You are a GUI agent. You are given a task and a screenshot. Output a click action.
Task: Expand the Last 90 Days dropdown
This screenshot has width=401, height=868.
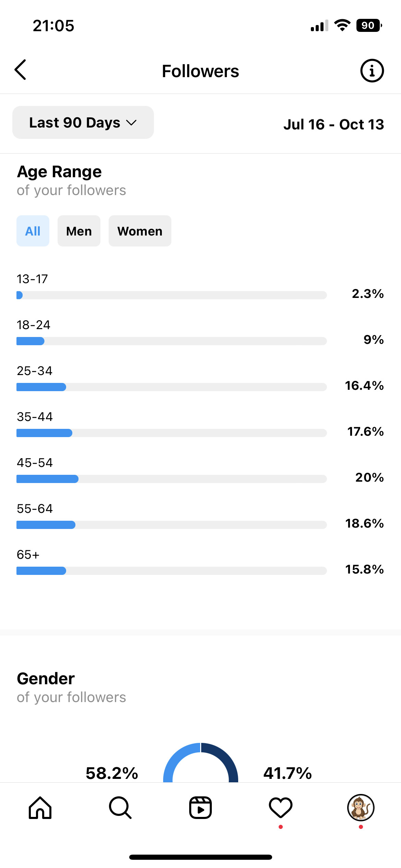[x=83, y=122]
